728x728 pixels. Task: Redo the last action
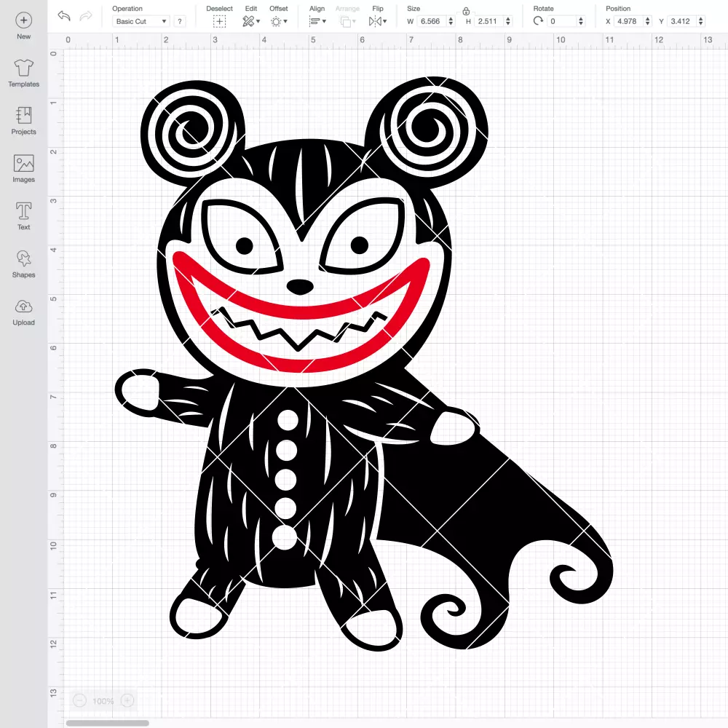click(x=86, y=16)
